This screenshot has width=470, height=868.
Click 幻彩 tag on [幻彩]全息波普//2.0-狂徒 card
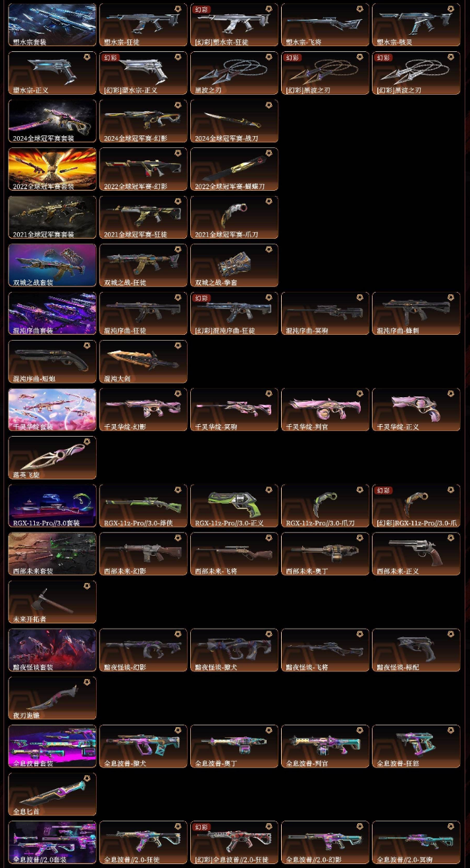pos(202,827)
